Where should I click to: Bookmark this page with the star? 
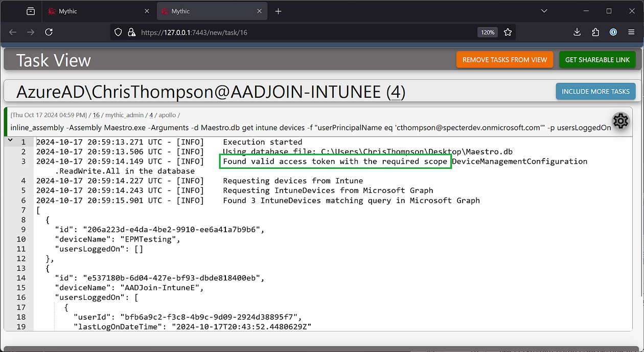[508, 32]
